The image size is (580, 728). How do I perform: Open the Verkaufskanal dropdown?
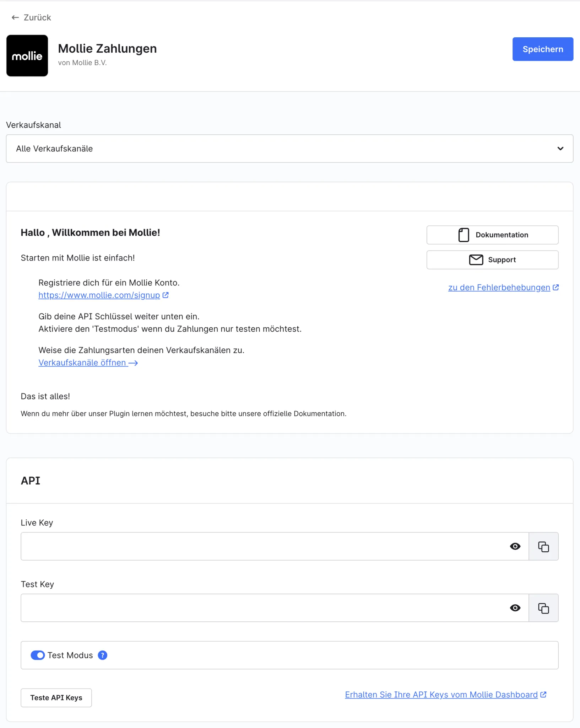(289, 149)
